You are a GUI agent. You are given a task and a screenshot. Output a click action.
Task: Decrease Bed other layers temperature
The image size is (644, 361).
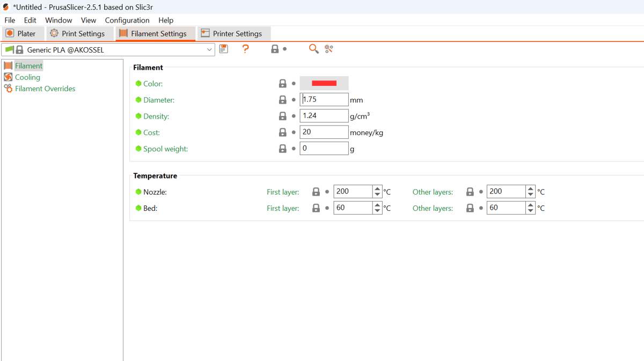[531, 211]
